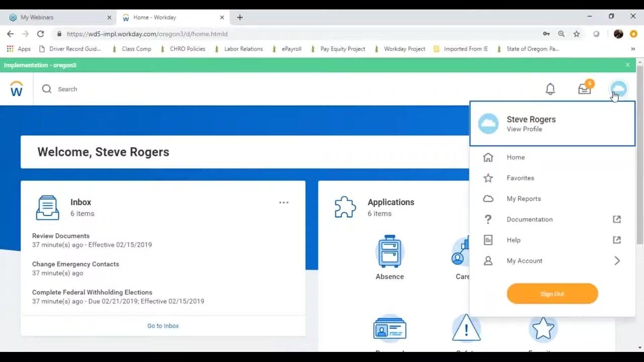Click the search magnifier icon
The image size is (644, 362).
coord(47,89)
